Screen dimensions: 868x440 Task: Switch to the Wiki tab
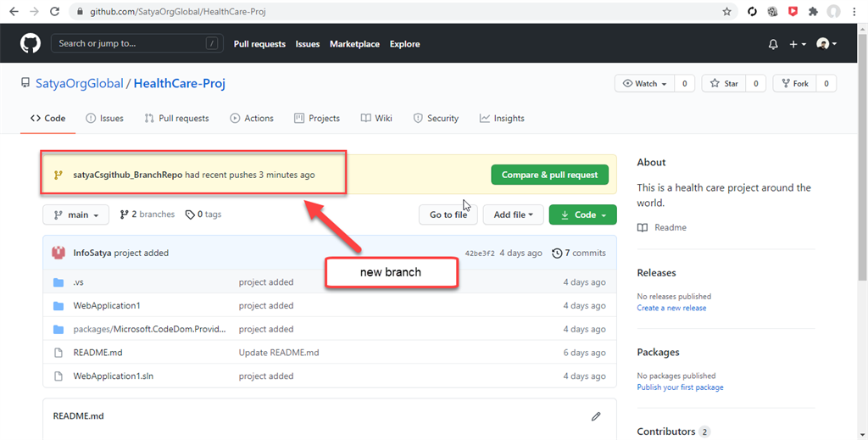[x=376, y=118]
